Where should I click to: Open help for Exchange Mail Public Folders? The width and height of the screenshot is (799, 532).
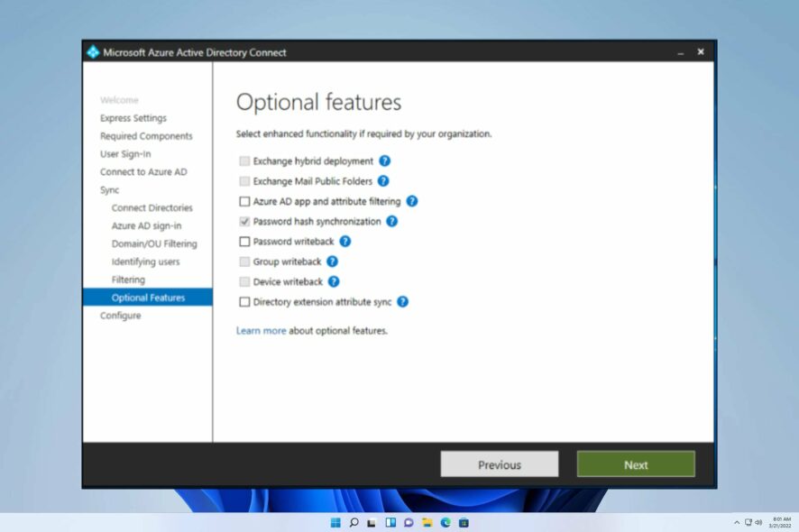[x=383, y=181]
